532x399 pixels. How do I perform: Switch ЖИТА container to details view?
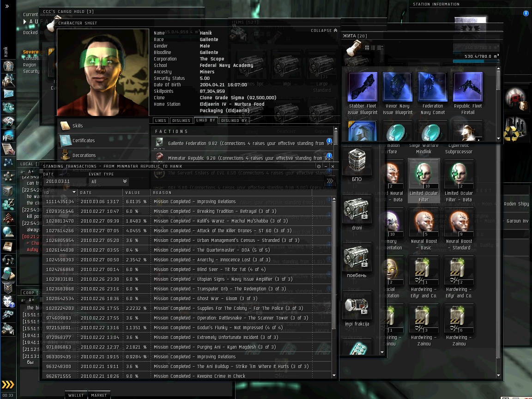380,48
